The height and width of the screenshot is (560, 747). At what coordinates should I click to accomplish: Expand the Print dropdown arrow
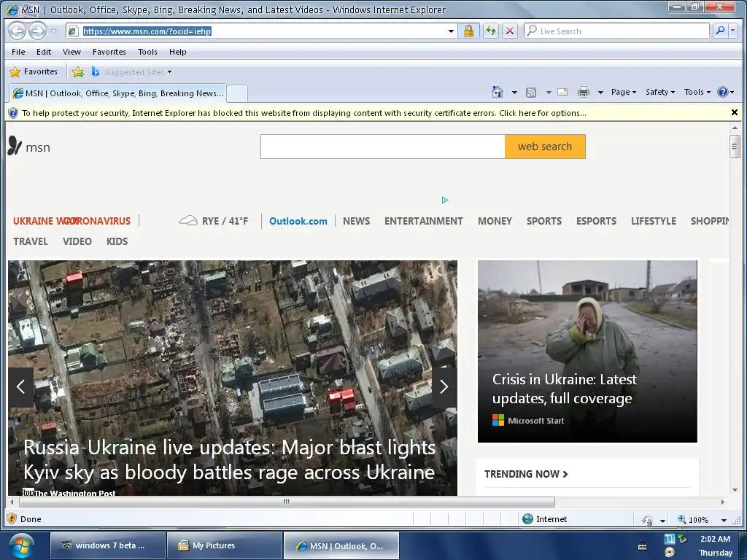coord(600,93)
